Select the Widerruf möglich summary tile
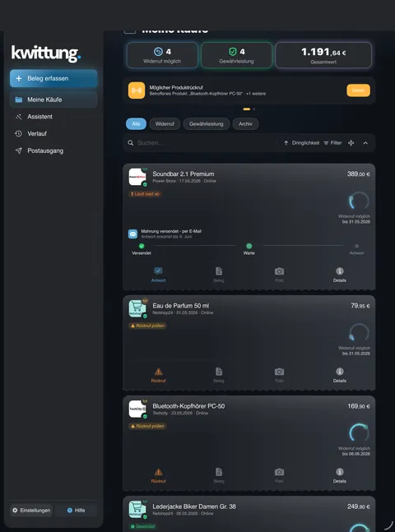Viewport: 395px width, 532px height. pyautogui.click(x=162, y=55)
